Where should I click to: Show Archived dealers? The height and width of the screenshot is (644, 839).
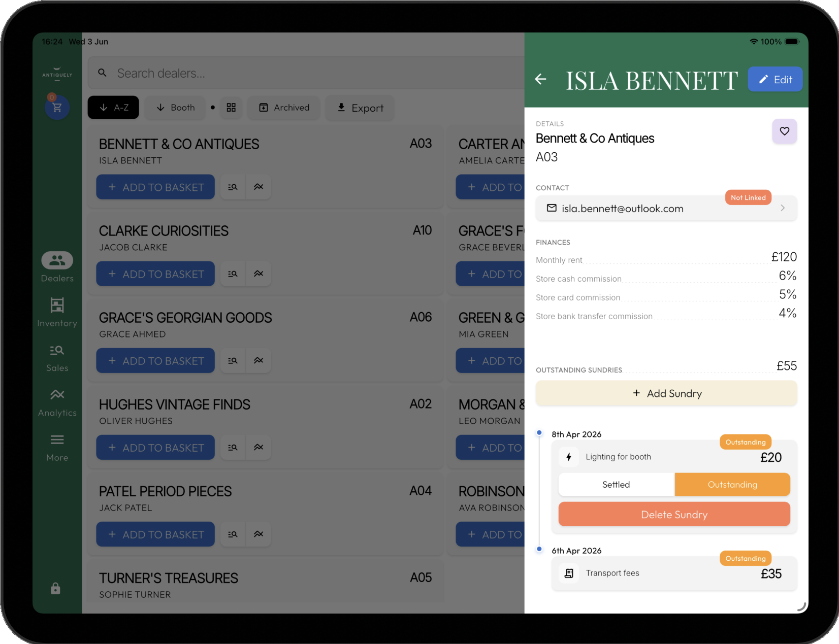[284, 108]
